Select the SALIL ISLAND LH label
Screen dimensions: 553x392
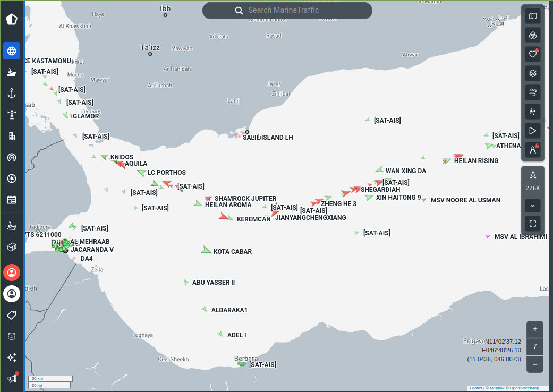pos(268,138)
